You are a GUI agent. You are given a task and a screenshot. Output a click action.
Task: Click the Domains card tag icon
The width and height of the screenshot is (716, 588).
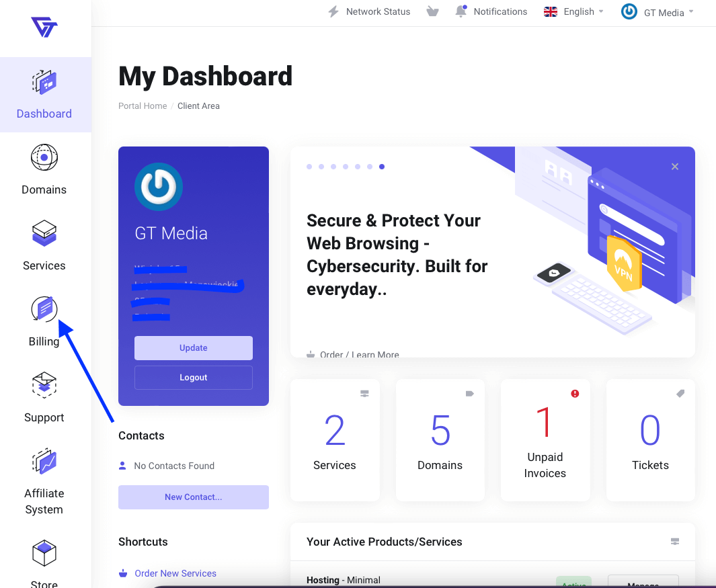pyautogui.click(x=469, y=394)
